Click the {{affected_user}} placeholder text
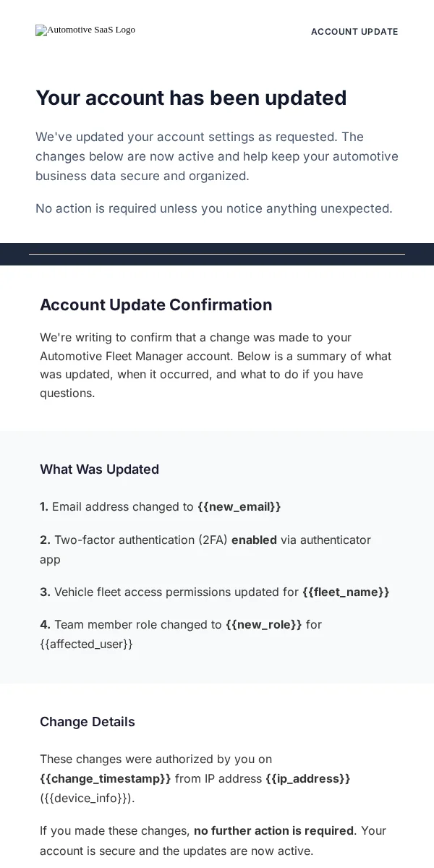434x868 pixels. 86,644
